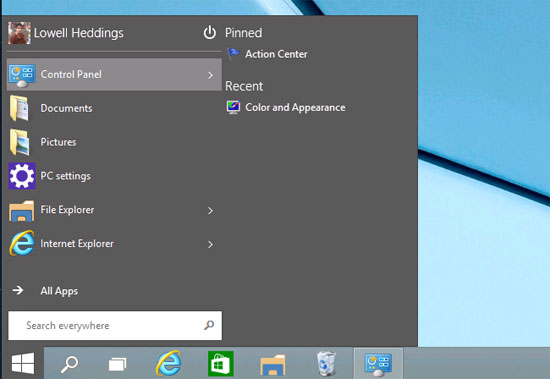The width and height of the screenshot is (550, 379).
Task: Show All Apps list
Action: click(x=59, y=291)
